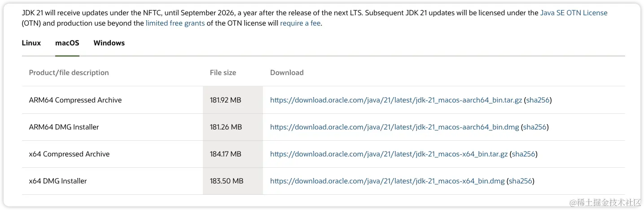Open sha256 for ARM64 Compressed Archive
This screenshot has height=210, width=644.
[x=538, y=100]
